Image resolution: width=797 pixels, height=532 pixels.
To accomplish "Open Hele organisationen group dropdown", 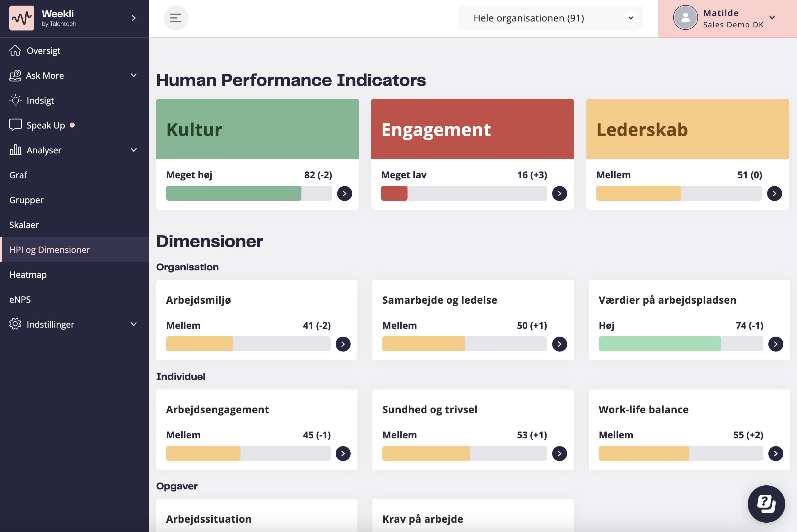I will 550,18.
